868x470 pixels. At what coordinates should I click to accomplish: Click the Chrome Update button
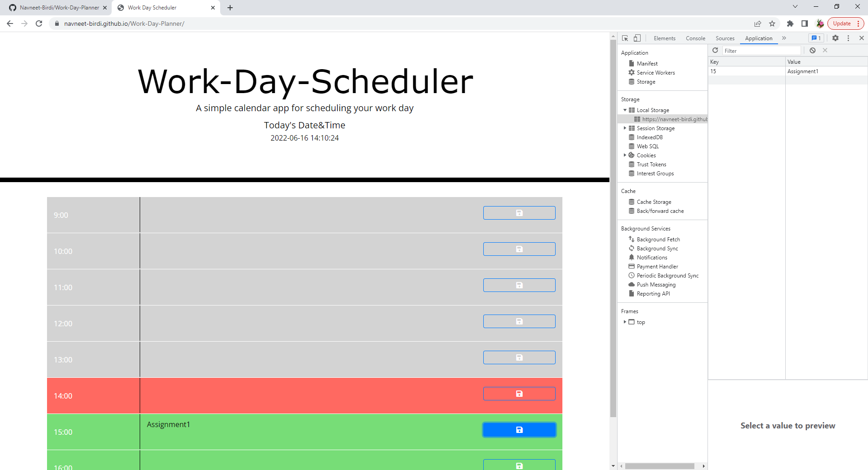[845, 23]
